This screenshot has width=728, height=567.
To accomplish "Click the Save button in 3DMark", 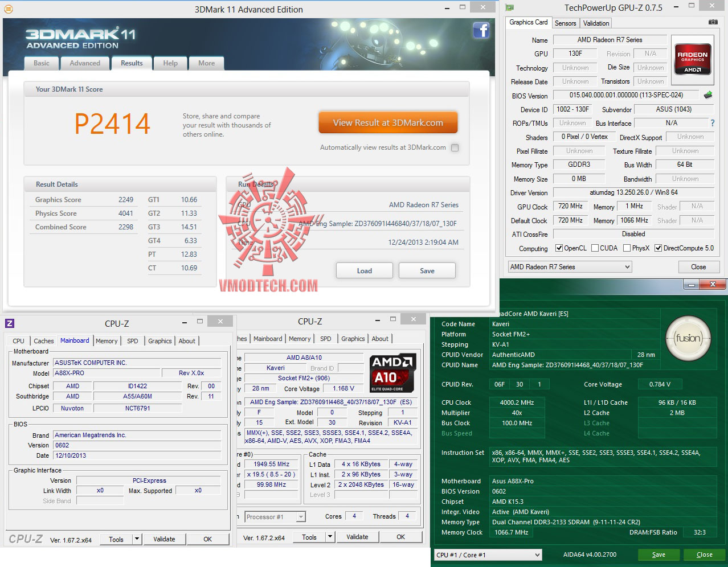I will (x=427, y=271).
